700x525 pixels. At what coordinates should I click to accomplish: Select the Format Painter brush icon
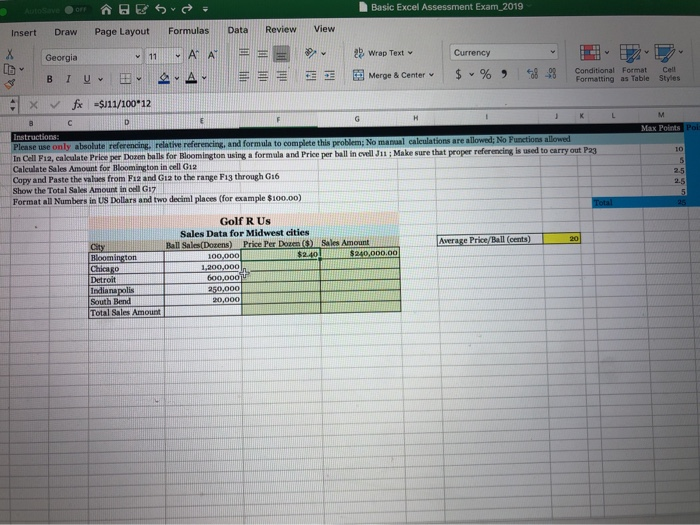[9, 83]
